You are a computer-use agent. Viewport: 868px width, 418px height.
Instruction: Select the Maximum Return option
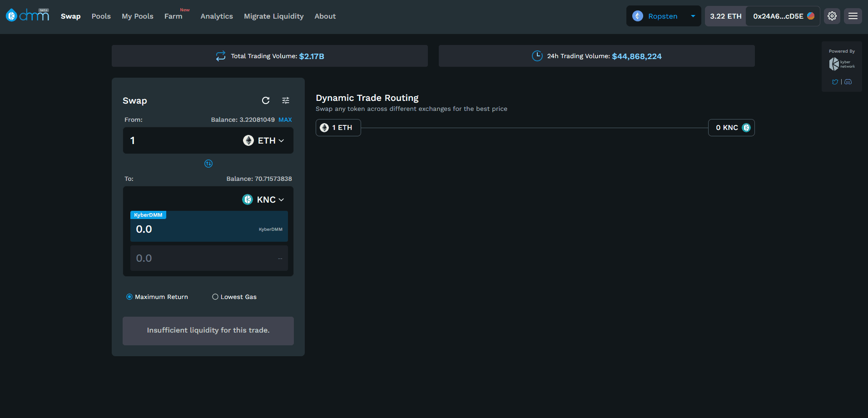129,297
